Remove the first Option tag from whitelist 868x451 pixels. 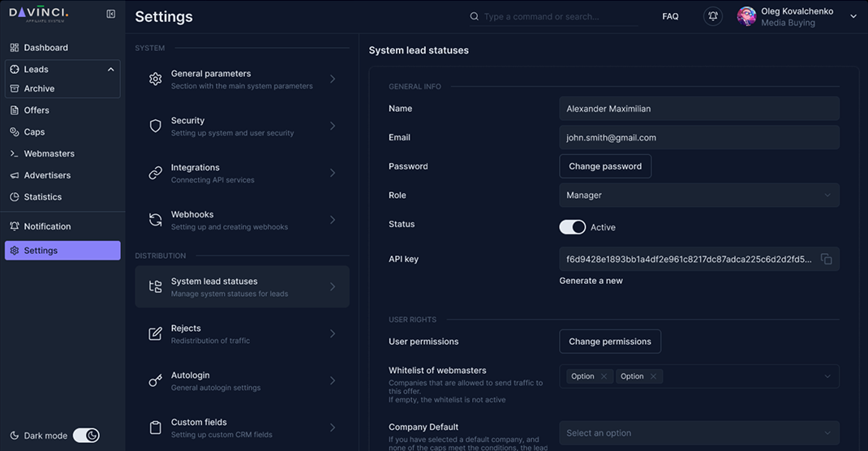click(x=604, y=376)
